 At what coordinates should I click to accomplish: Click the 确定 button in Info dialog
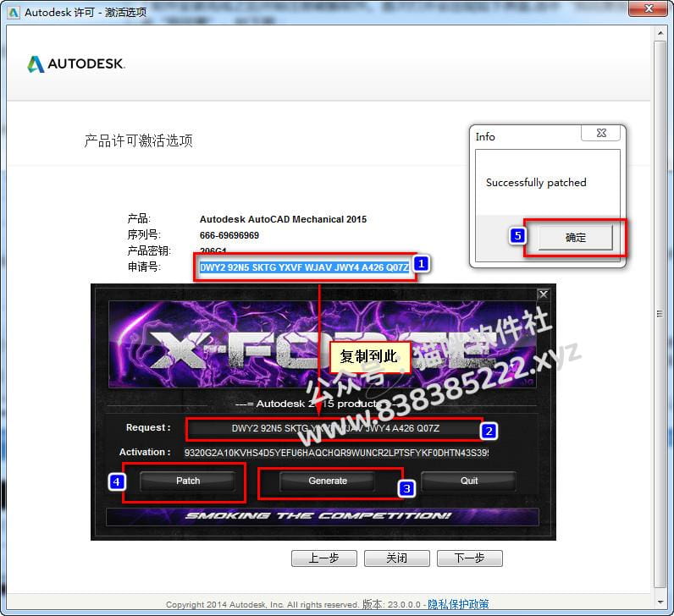coord(575,238)
